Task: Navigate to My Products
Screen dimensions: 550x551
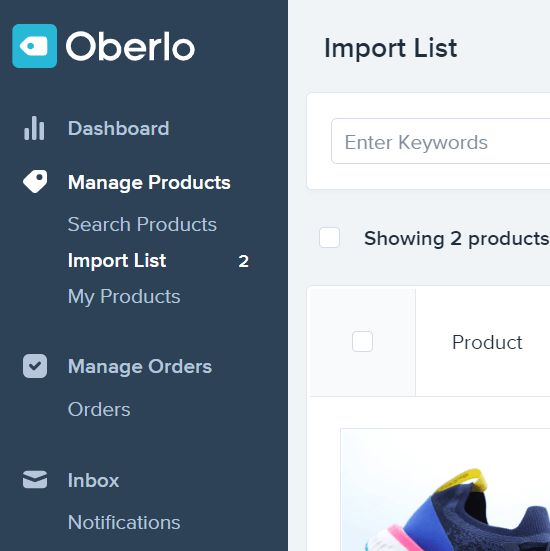Action: pyautogui.click(x=124, y=297)
